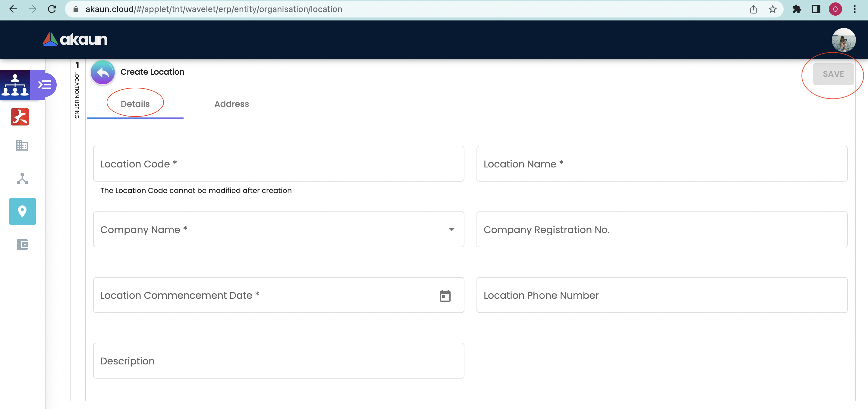Open the organisation applet icon in sidebar

tap(15, 85)
